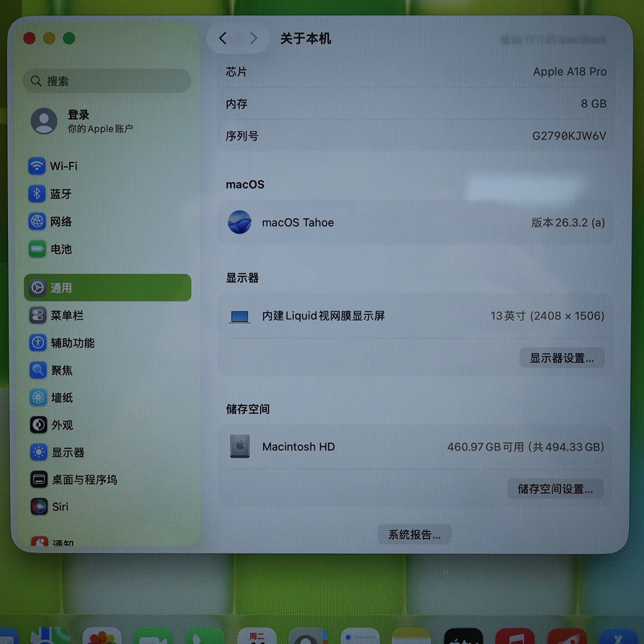Open Photos from the Dock
644x644 pixels.
[x=102, y=636]
